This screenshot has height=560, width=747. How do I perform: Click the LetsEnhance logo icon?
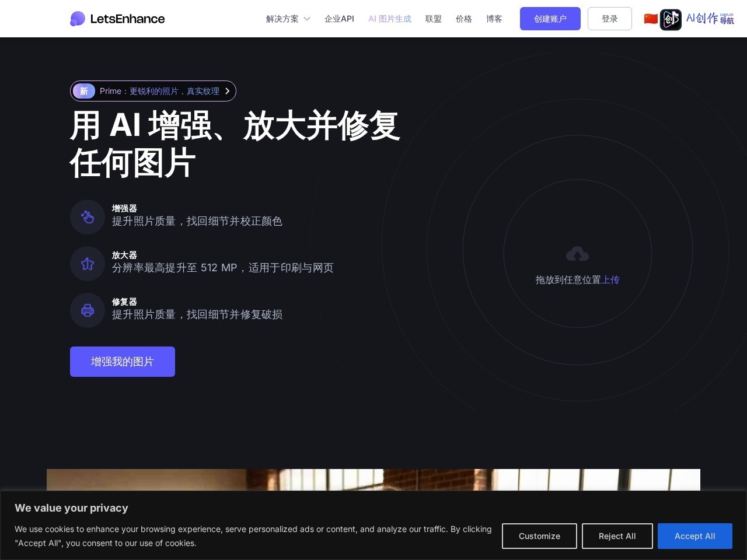pos(78,19)
